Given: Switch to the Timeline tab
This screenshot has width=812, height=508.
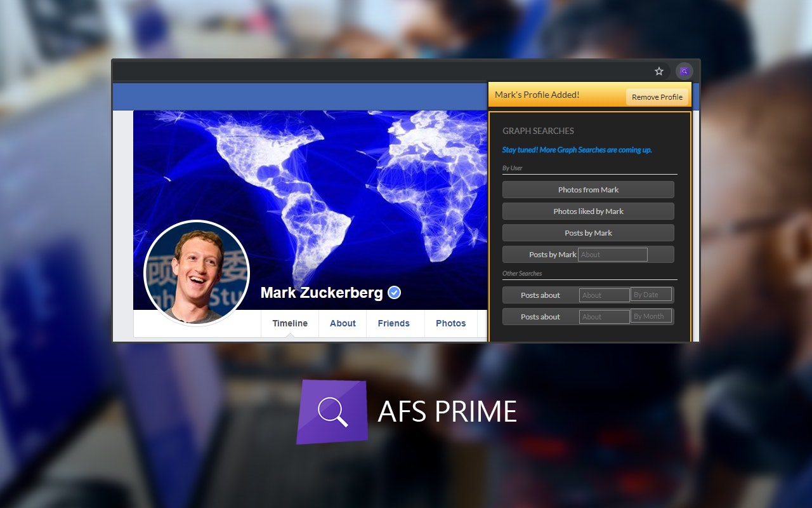Looking at the screenshot, I should 289,323.
